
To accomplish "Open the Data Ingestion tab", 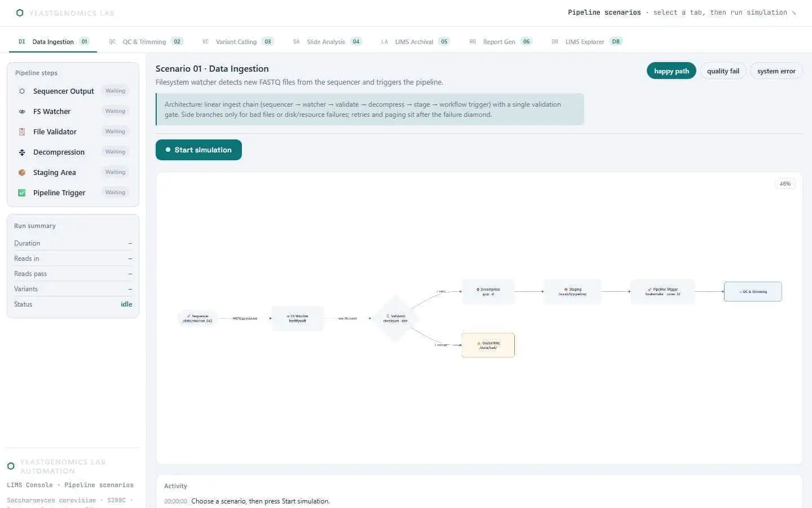I will (53, 42).
